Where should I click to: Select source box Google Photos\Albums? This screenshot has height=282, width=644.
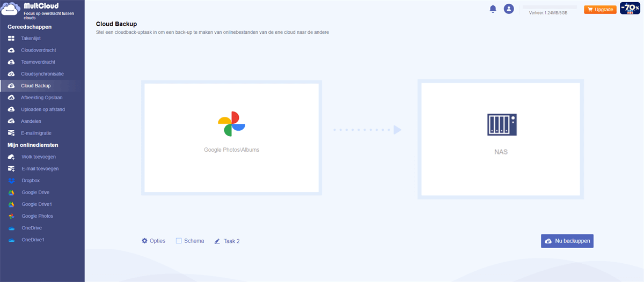(x=232, y=138)
